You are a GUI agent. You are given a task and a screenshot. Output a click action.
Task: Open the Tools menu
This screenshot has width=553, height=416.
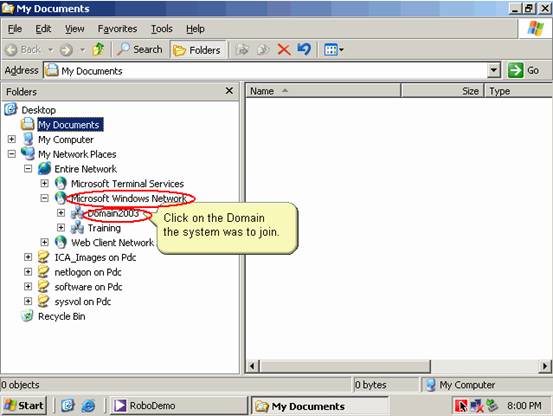point(162,29)
